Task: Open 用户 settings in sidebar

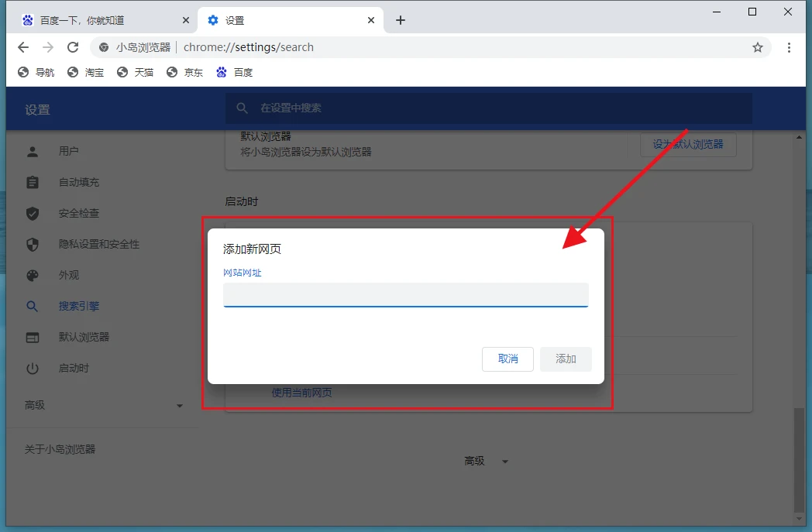Action: click(x=68, y=151)
